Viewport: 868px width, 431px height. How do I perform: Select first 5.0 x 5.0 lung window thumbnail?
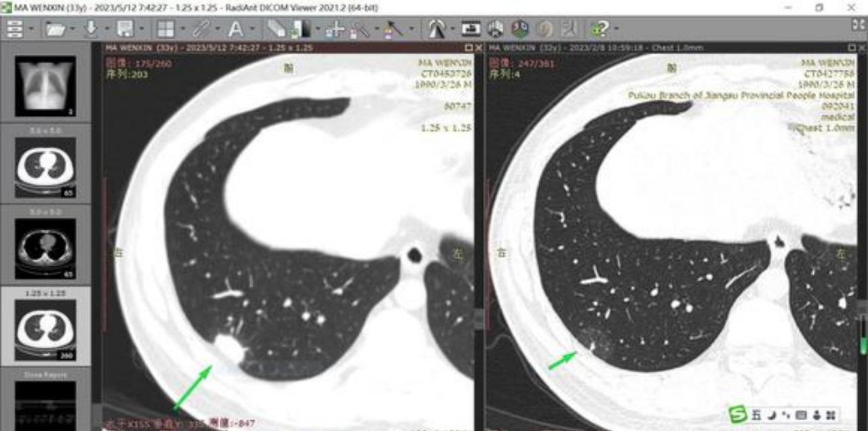tap(45, 167)
